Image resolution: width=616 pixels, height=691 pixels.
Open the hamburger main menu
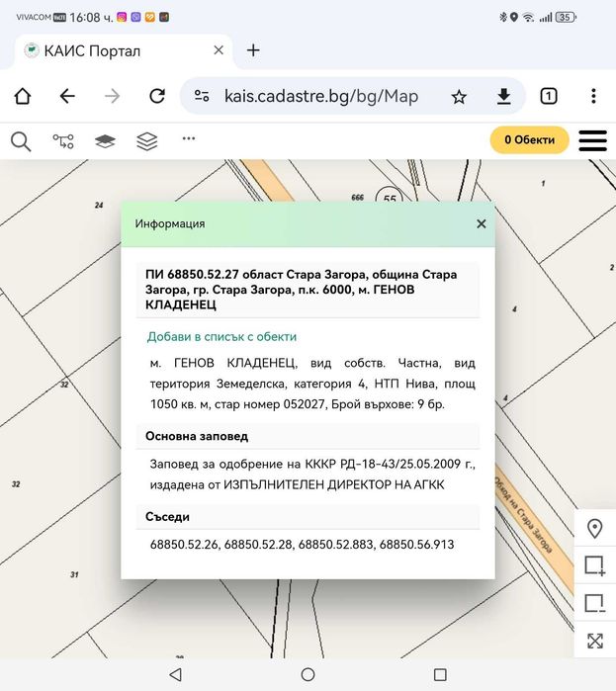point(592,140)
